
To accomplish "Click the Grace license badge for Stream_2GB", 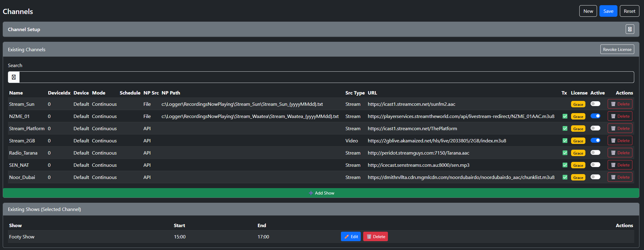I will (x=578, y=141).
